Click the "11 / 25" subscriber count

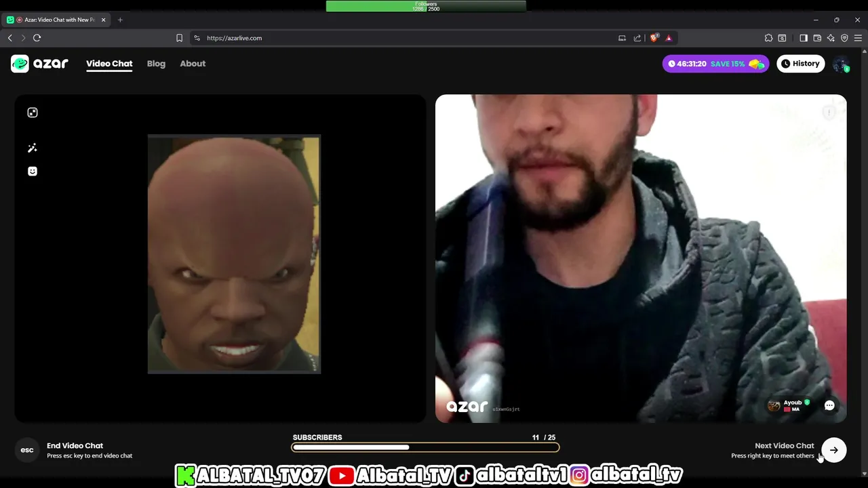point(544,437)
